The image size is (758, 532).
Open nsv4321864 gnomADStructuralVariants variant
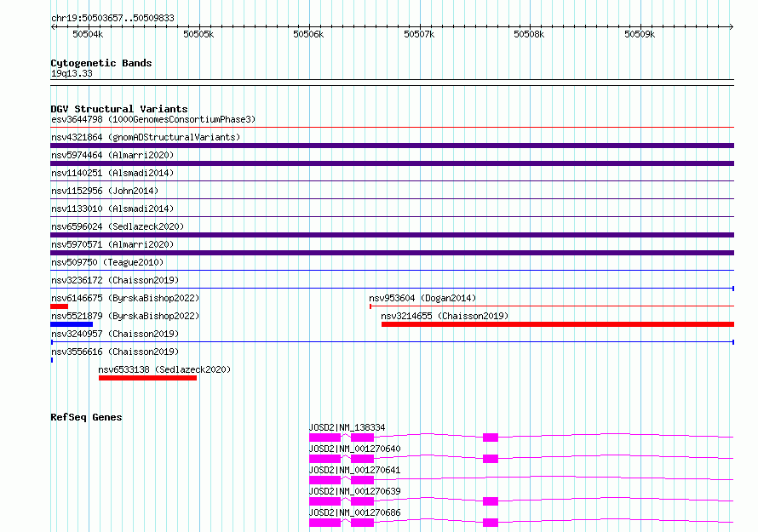pos(146,137)
